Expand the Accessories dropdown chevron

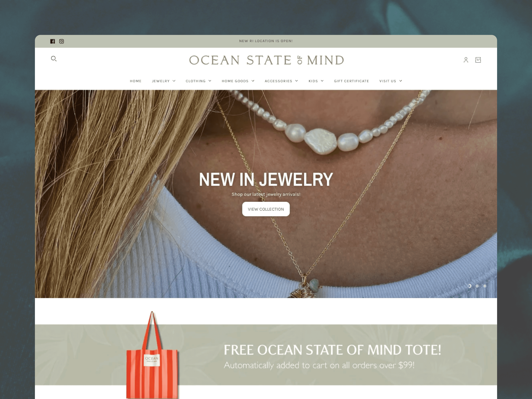tap(296, 81)
